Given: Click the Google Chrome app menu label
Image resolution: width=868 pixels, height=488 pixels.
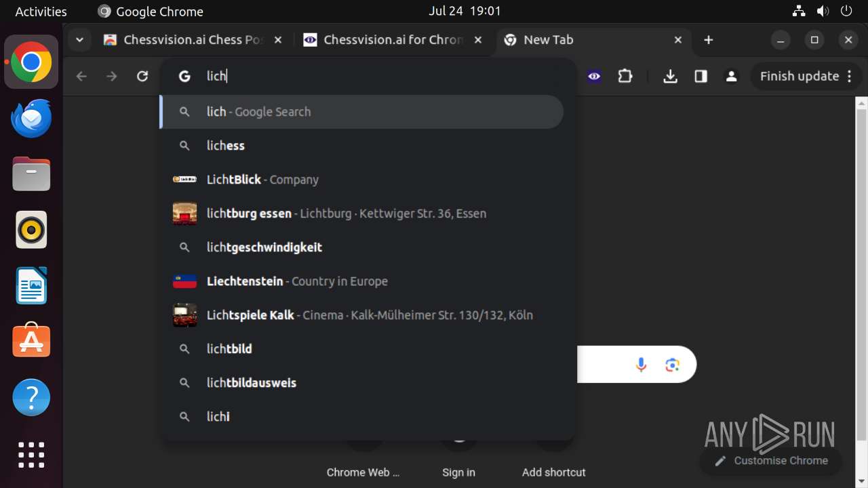Looking at the screenshot, I should (x=151, y=12).
